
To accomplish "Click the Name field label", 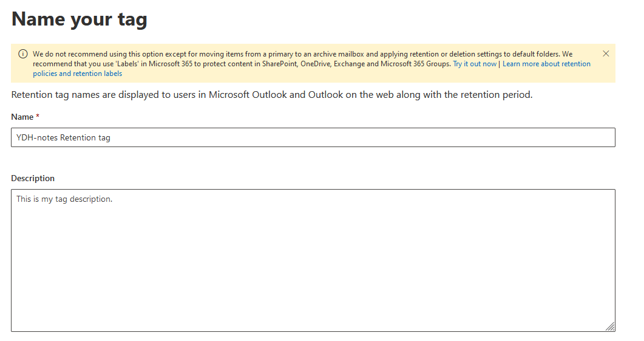I will click(22, 117).
